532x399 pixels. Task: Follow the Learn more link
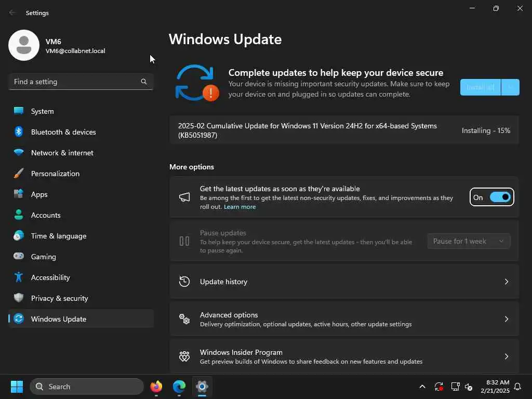coord(240,207)
